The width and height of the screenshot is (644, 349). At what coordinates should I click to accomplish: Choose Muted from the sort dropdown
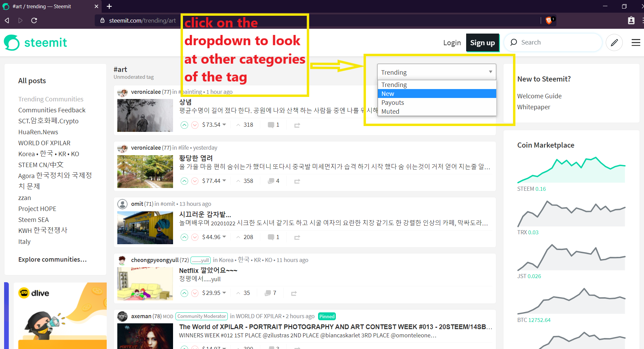click(437, 111)
